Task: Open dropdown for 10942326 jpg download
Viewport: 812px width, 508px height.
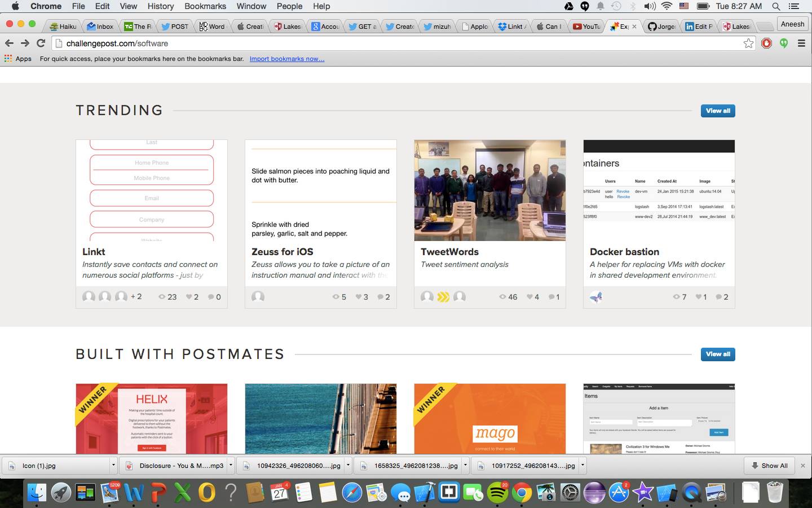Action: [348, 466]
